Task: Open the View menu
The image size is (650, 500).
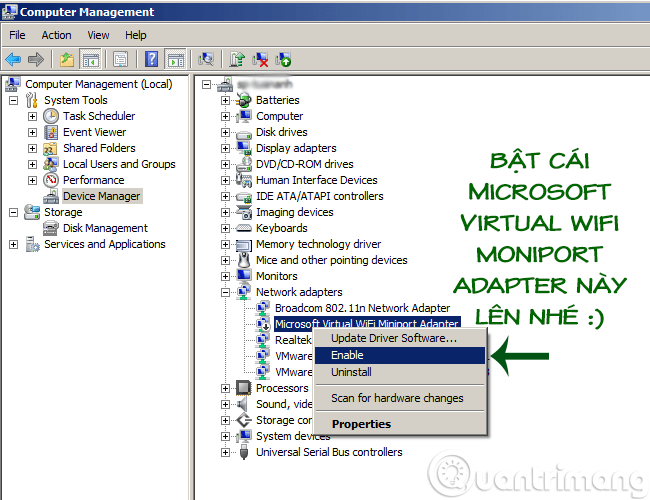Action: click(x=98, y=35)
